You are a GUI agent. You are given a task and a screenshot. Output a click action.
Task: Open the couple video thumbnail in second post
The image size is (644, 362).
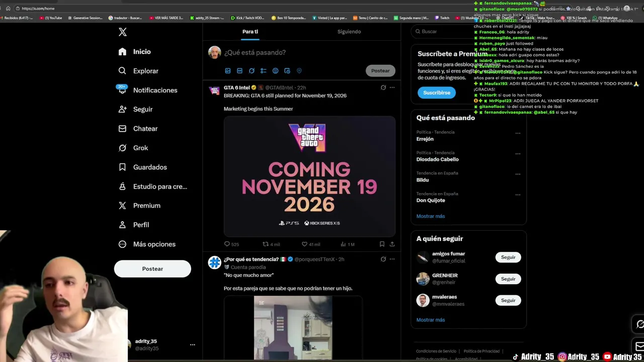(x=293, y=328)
